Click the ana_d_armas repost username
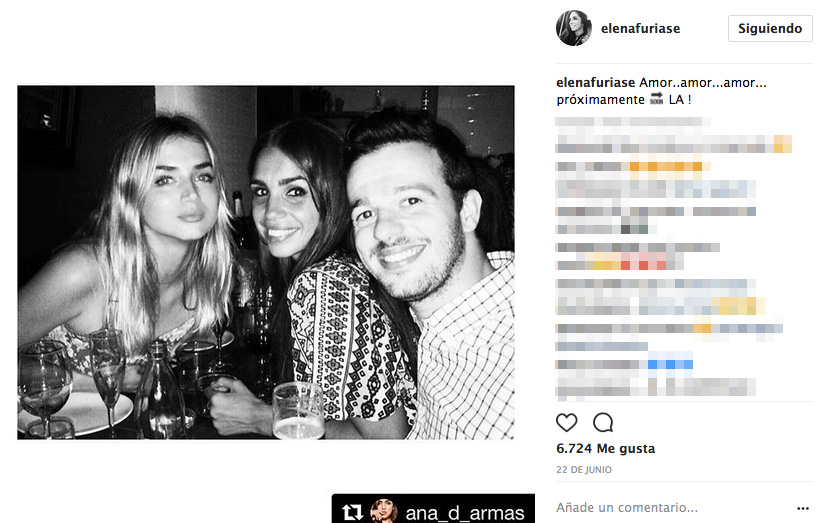The image size is (826, 523). click(x=465, y=513)
